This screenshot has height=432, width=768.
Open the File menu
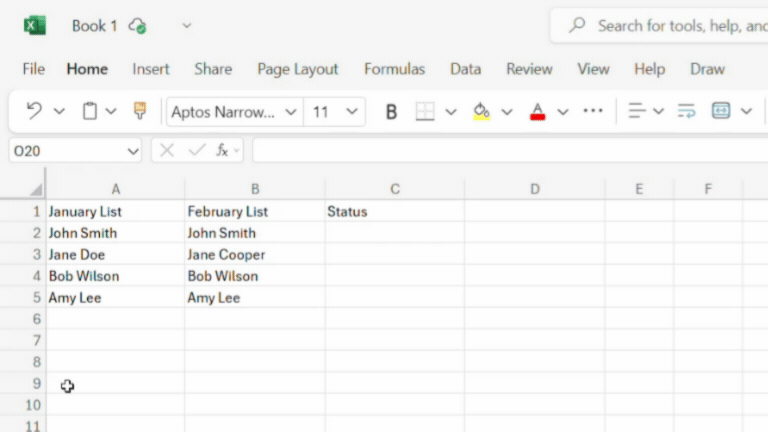pyautogui.click(x=33, y=69)
